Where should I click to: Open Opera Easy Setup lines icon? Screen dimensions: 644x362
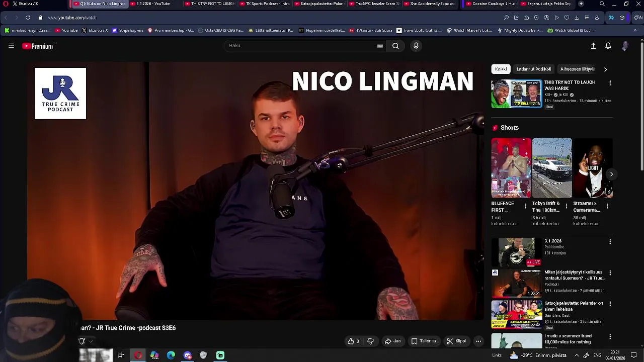point(587,18)
